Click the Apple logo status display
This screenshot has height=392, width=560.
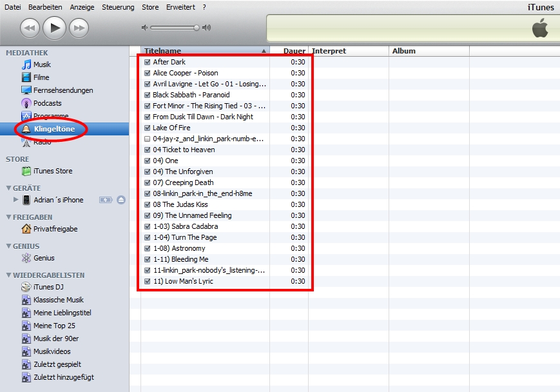coord(539,28)
